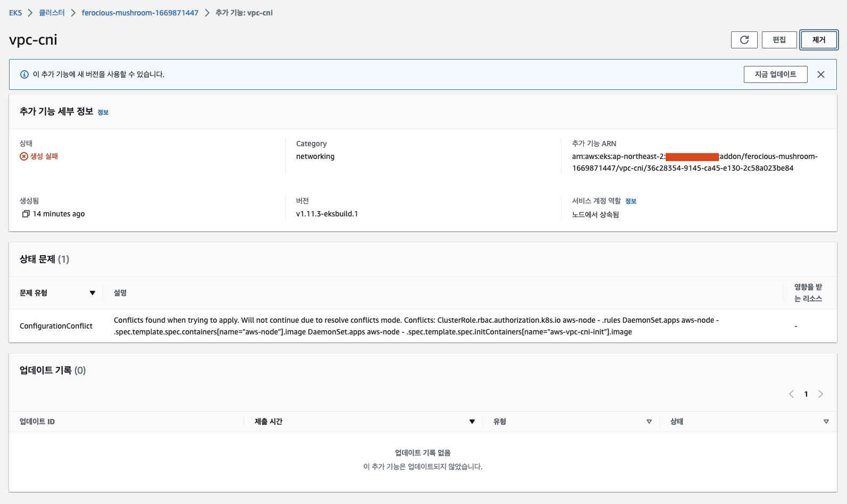Click 정보 link next to 추가 기능 세부 정보

(103, 112)
